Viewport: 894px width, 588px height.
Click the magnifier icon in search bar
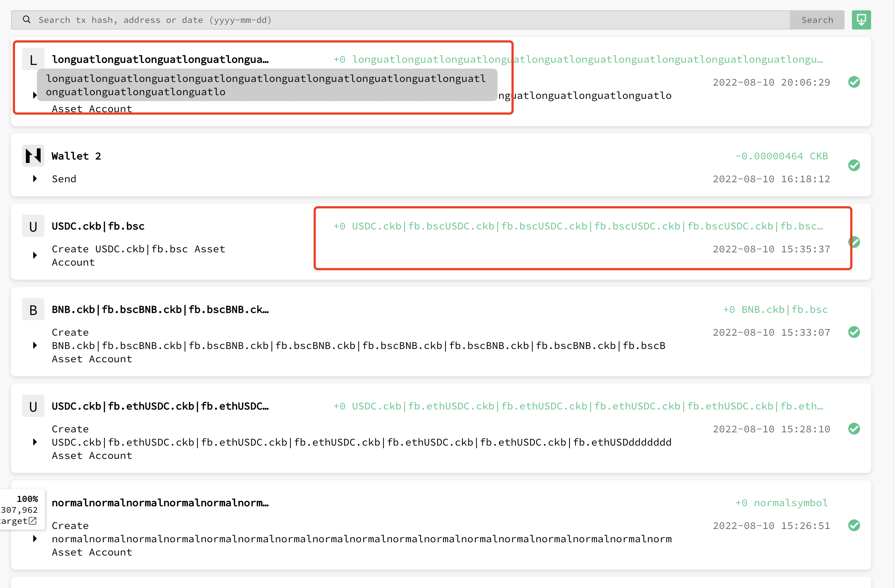[x=26, y=20]
